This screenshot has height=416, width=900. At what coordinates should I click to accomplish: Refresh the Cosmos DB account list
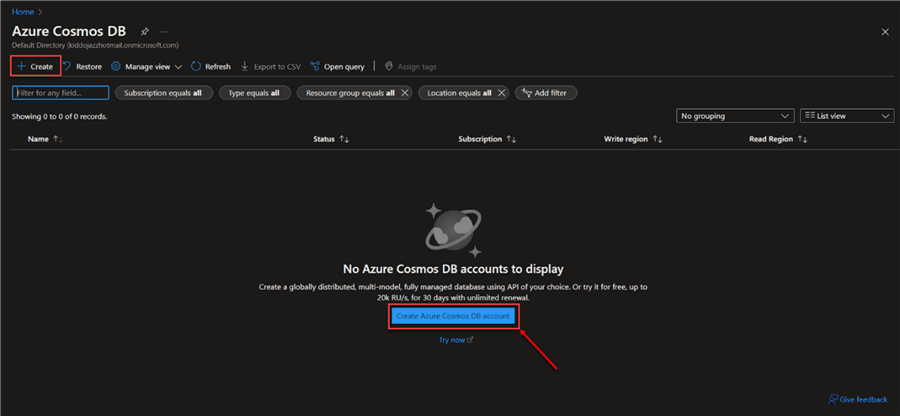[x=211, y=67]
